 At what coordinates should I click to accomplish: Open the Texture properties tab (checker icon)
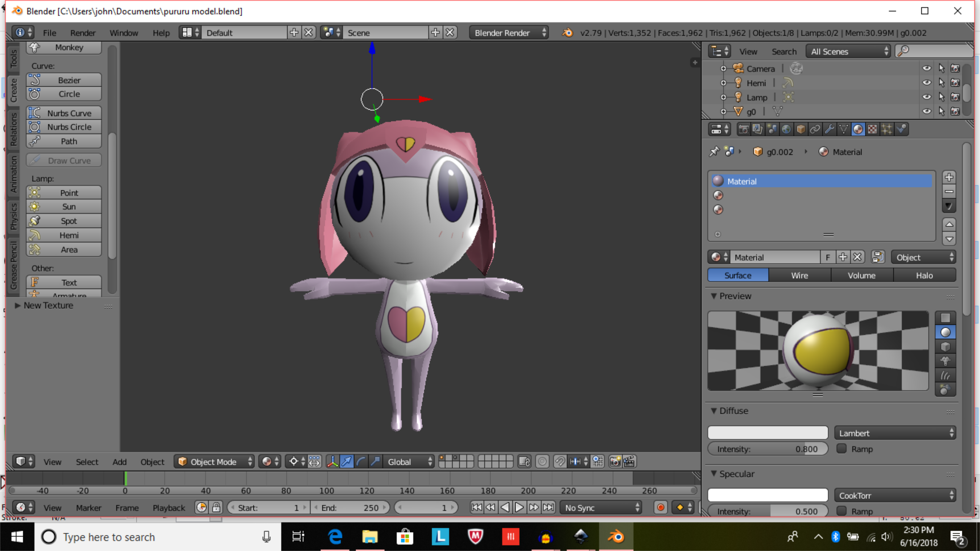pyautogui.click(x=872, y=129)
